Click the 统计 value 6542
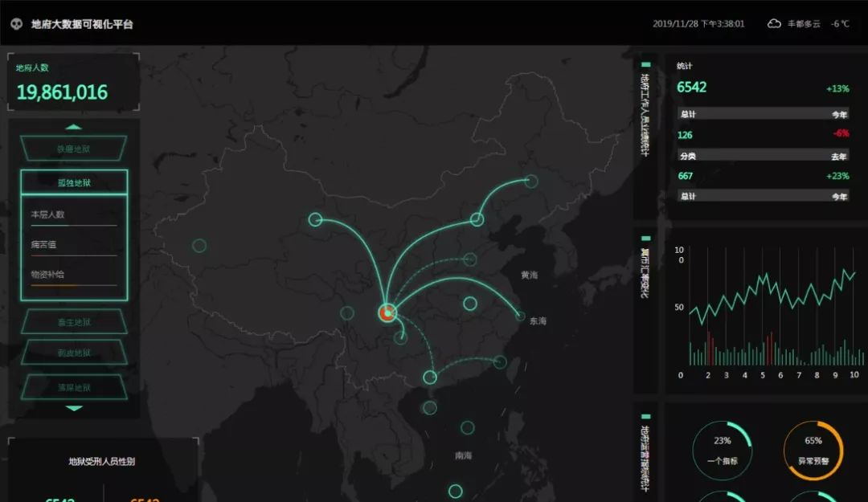Screen dimensions: 868x502 click(691, 88)
